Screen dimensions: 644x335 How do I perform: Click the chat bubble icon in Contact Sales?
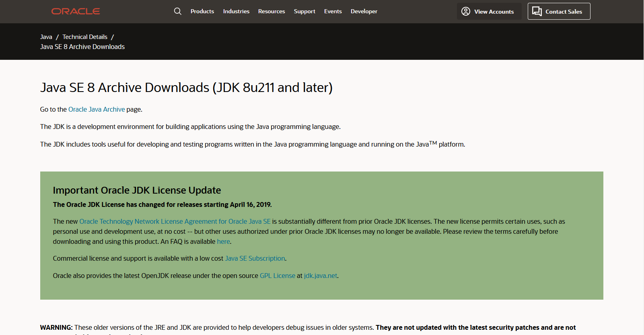click(x=537, y=11)
